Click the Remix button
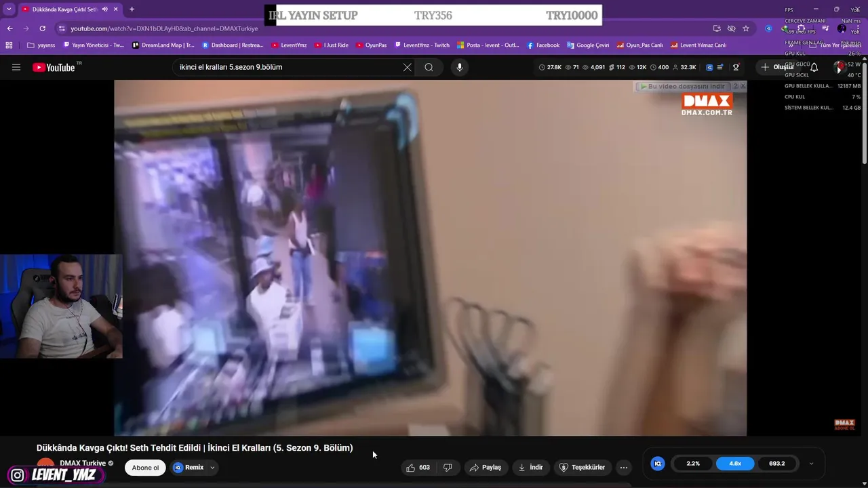This screenshot has height=488, width=868. pos(189,468)
